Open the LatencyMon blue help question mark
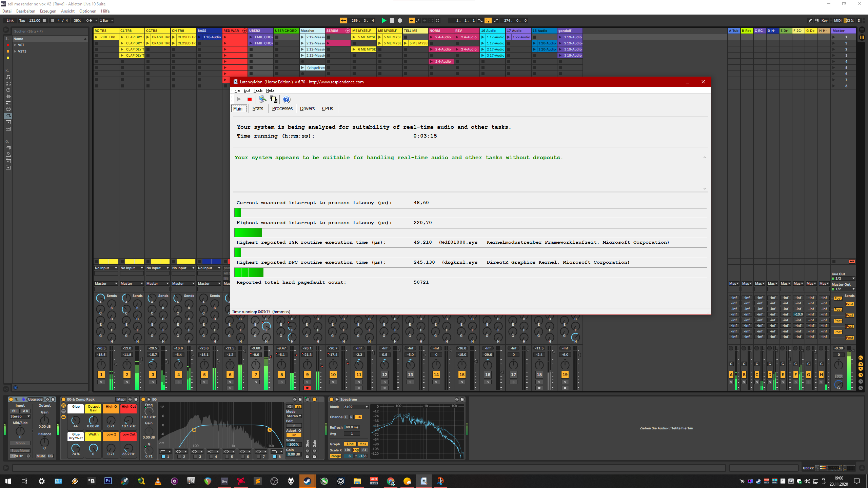Image resolution: width=868 pixels, height=488 pixels. (x=287, y=99)
